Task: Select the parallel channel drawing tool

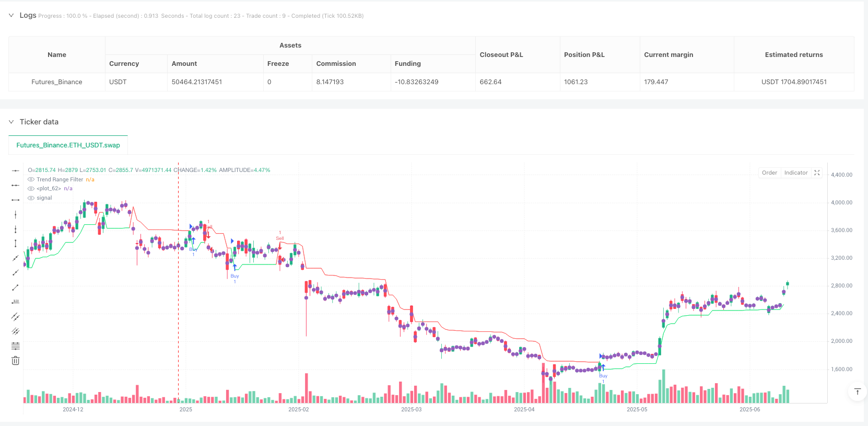Action: (16, 316)
